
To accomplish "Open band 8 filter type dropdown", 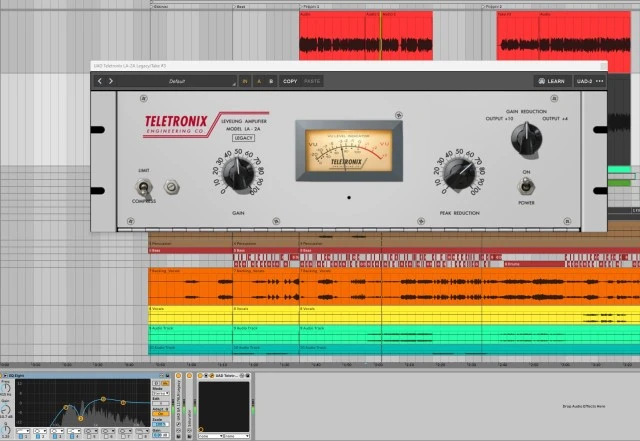I will pos(142,431).
